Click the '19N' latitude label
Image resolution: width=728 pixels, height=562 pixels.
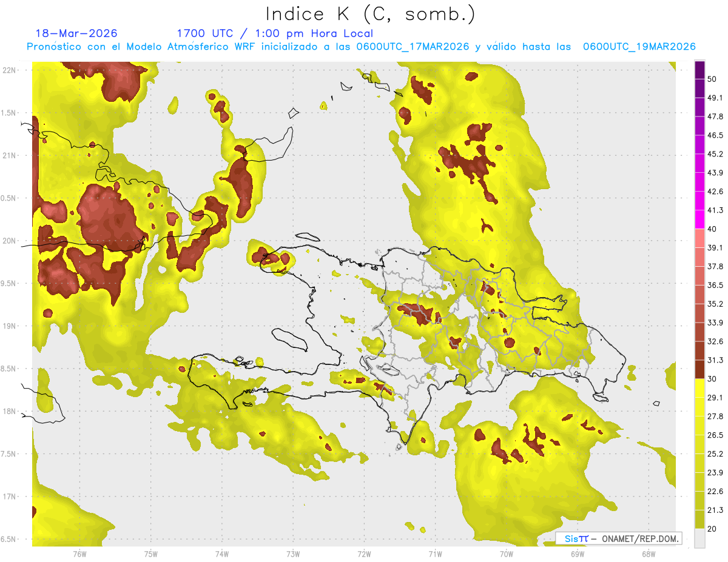[9, 326]
